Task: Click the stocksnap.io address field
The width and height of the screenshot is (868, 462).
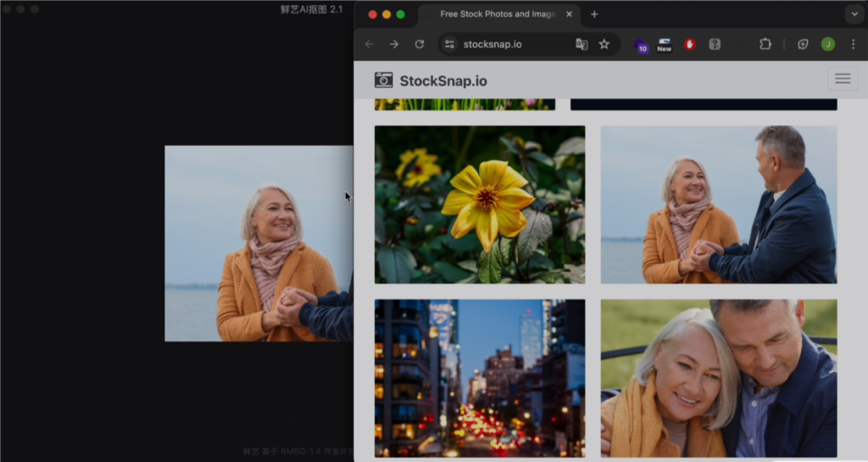Action: 509,44
